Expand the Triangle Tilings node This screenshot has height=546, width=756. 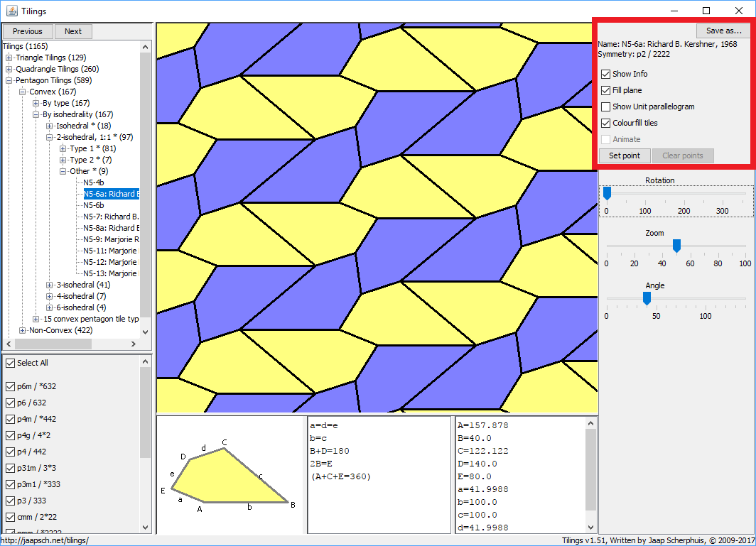[x=9, y=58]
